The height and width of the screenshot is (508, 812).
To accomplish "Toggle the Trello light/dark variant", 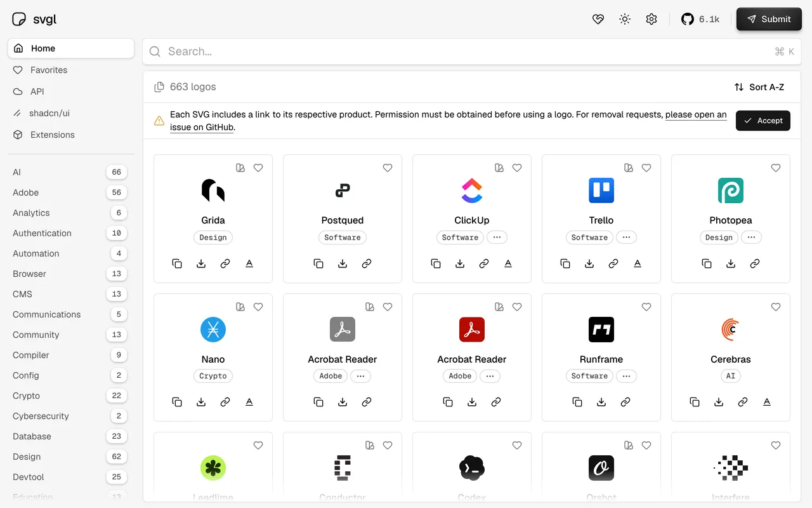I will [x=629, y=168].
